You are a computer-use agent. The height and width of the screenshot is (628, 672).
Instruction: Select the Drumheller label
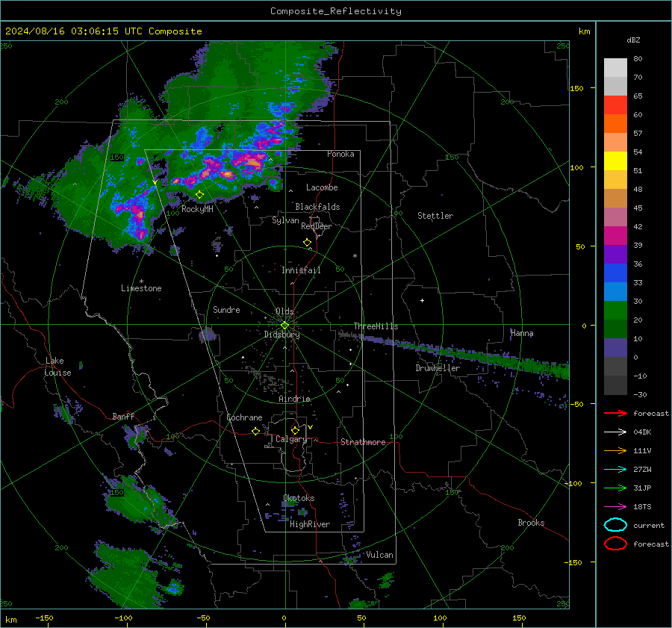click(438, 368)
